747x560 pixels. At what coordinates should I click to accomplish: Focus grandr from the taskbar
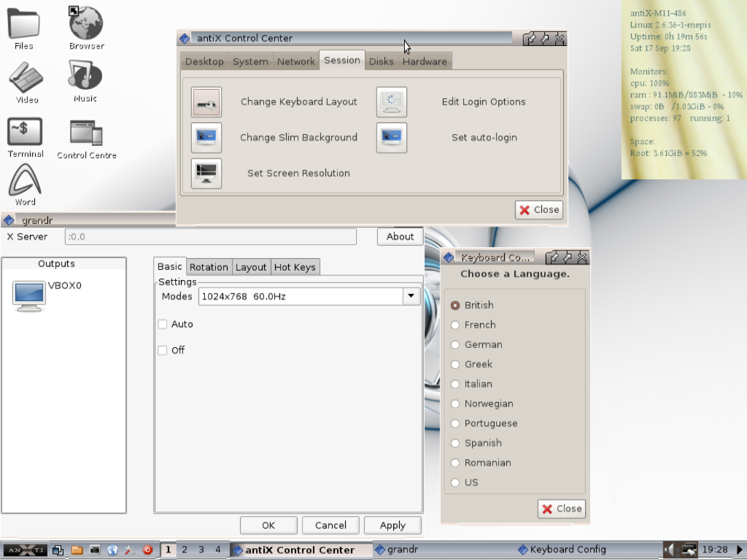(x=444, y=550)
